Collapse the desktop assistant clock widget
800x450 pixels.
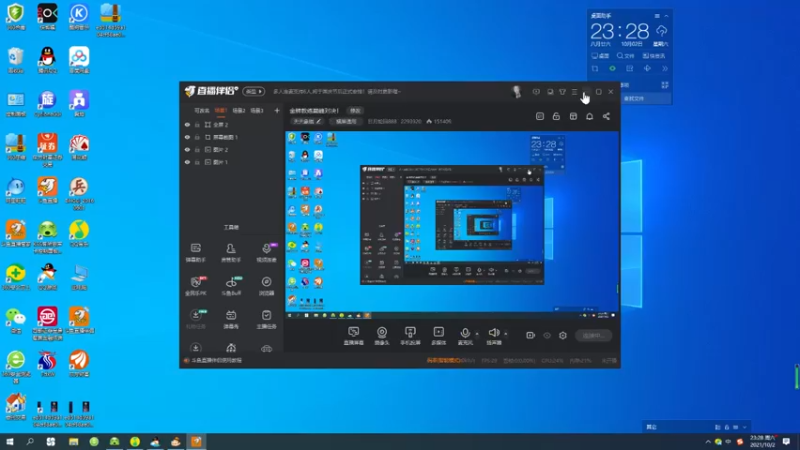[666, 16]
